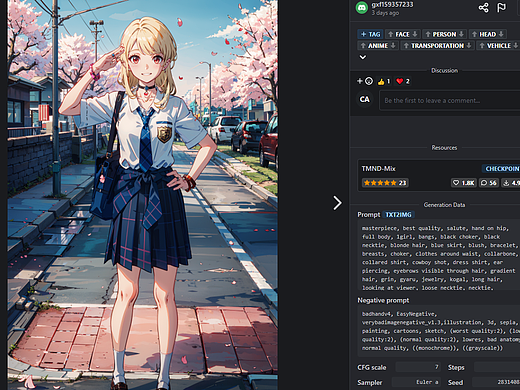The height and width of the screenshot is (390, 520).
Task: Click the report flag icon
Action: [501, 7]
